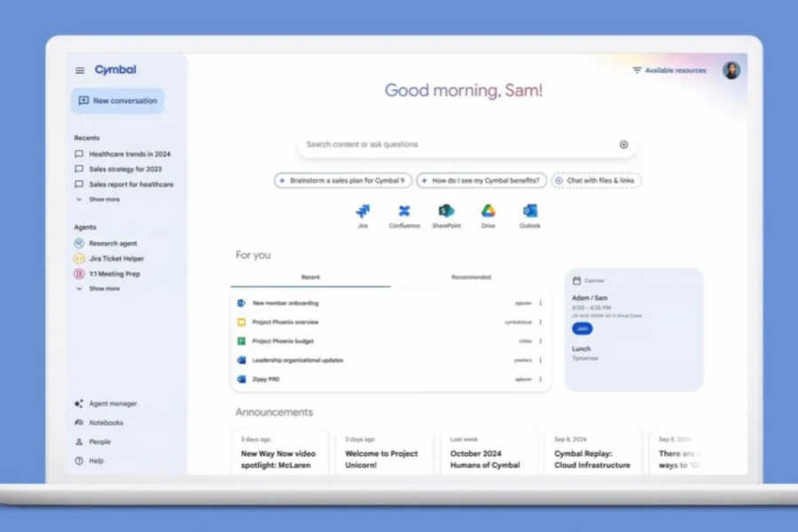Viewport: 798px width, 532px height.
Task: Click the Cymbal logo
Action: click(x=115, y=70)
